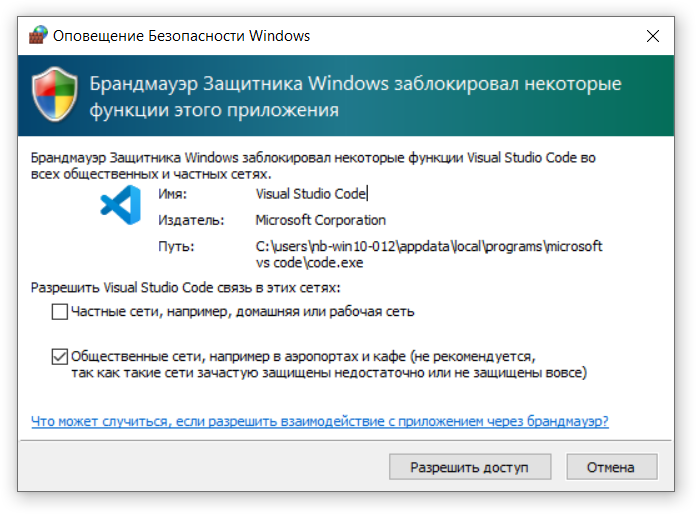696x514 pixels.
Task: Click the firewall blocked description paragraph
Action: 313,166
